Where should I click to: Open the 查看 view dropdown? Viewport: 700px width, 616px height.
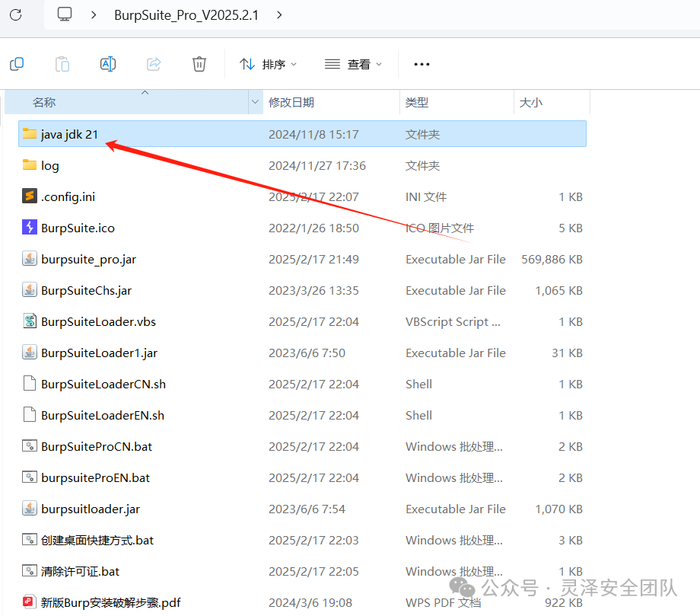pyautogui.click(x=353, y=64)
